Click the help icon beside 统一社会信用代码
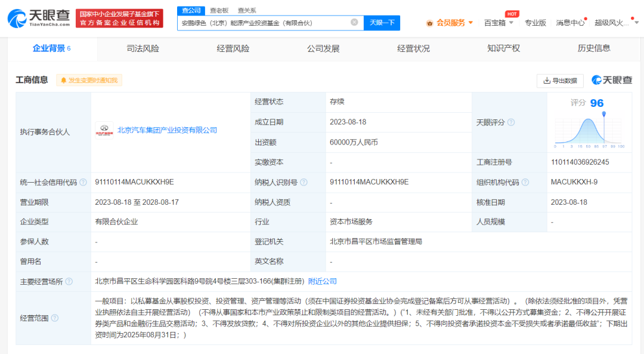The width and height of the screenshot is (644, 354). 83,182
